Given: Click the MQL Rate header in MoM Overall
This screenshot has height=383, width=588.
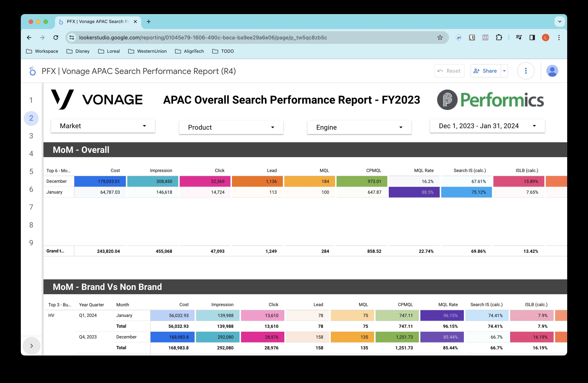Looking at the screenshot, I should click(424, 170).
